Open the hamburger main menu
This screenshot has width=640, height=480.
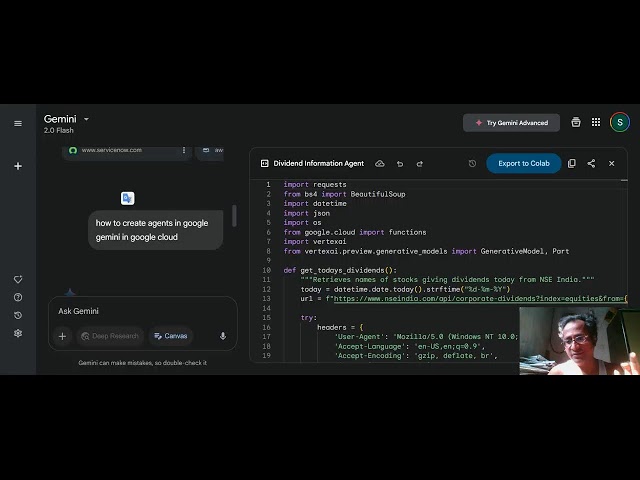(18, 123)
